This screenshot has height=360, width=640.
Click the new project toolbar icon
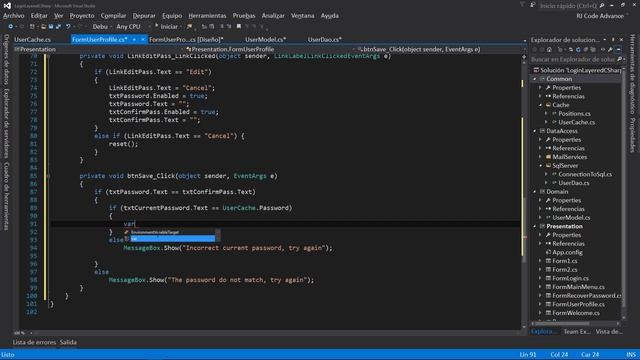point(32,27)
